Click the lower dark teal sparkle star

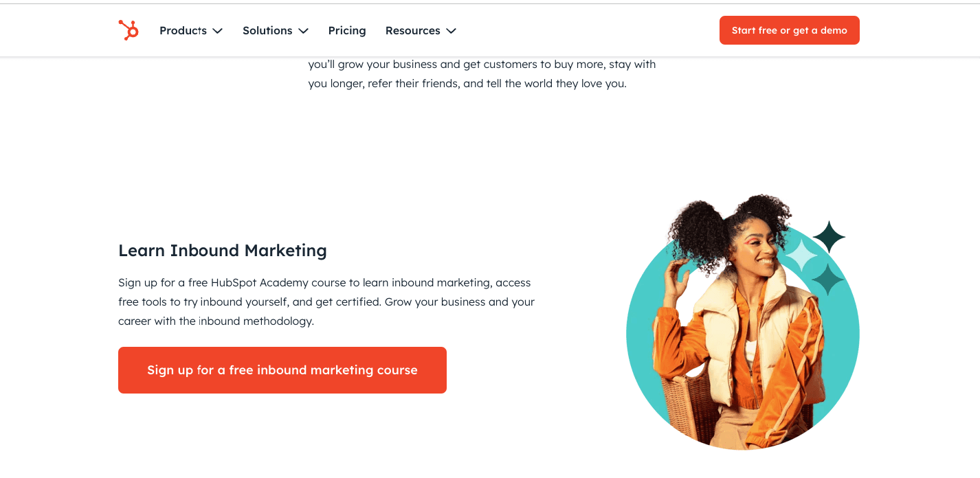[x=828, y=280]
